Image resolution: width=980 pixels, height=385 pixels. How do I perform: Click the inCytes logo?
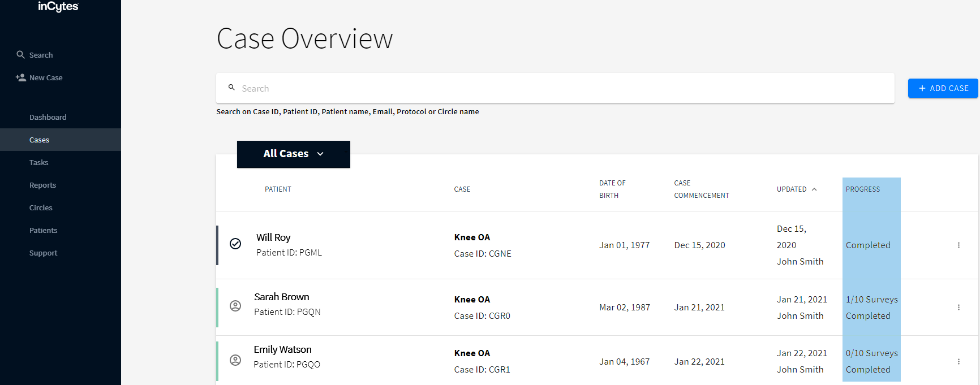[58, 7]
